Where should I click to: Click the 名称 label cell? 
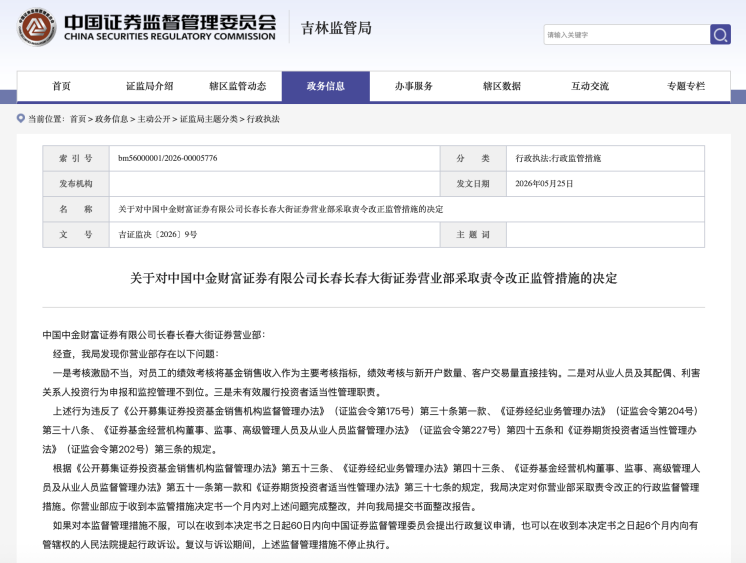[76, 209]
